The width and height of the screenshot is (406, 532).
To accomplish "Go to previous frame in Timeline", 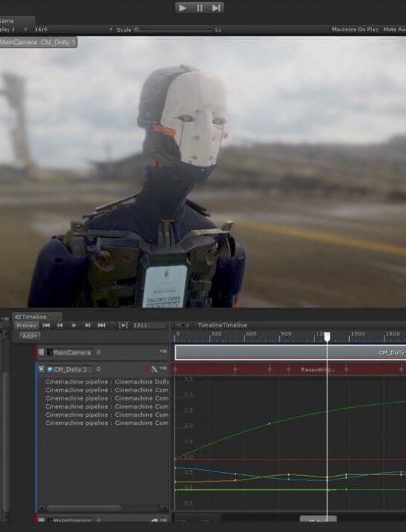I will click(60, 325).
